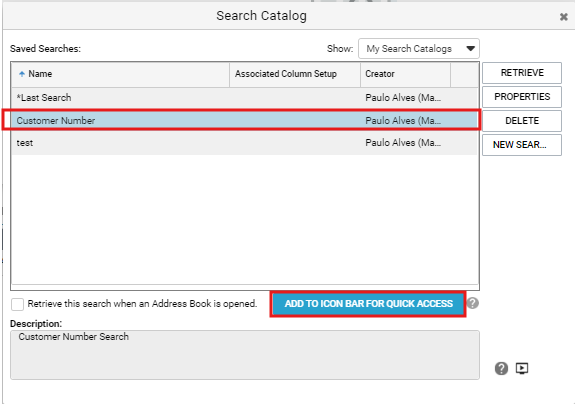Open the My Search Catalogs dropdown

click(418, 49)
